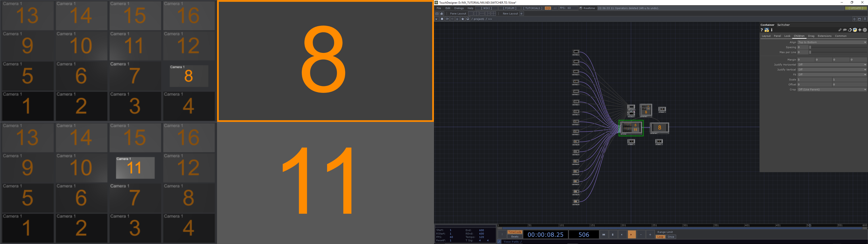Click project1 in the network path
The width and height of the screenshot is (868, 244).
pos(479,19)
